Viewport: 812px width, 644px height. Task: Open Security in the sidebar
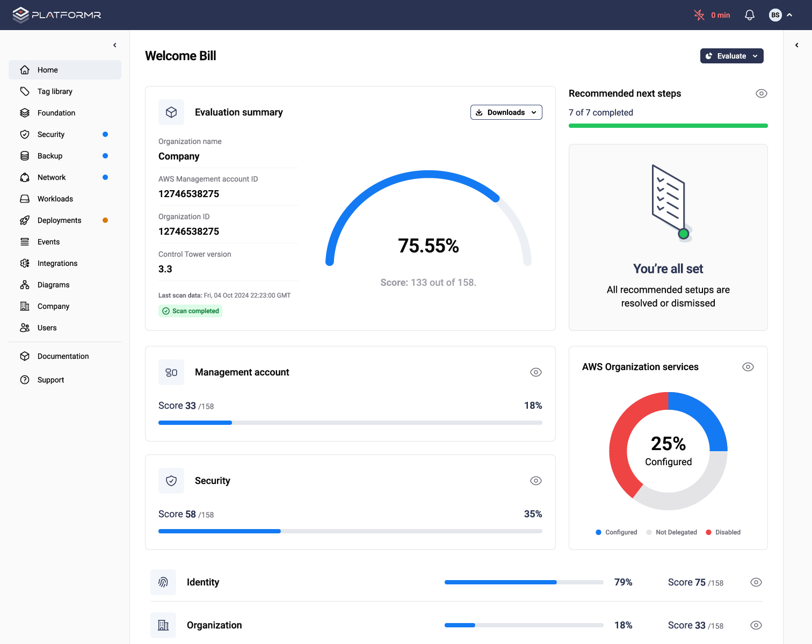coord(51,134)
